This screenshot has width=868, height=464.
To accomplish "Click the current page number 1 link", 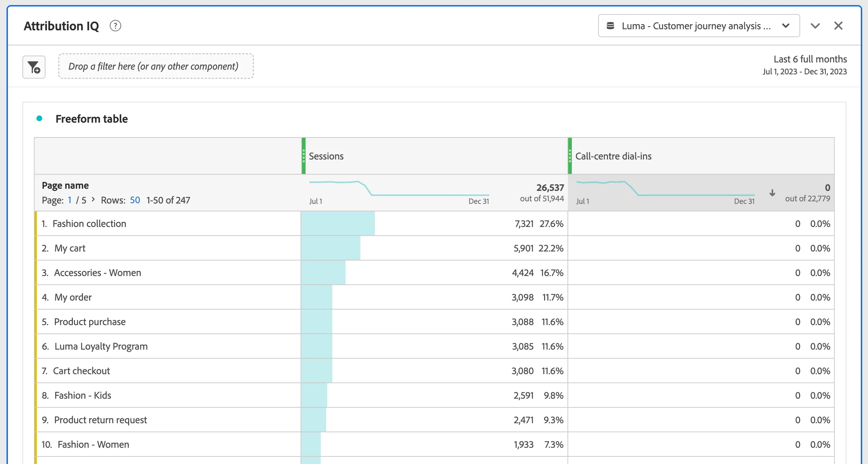I will pyautogui.click(x=70, y=200).
